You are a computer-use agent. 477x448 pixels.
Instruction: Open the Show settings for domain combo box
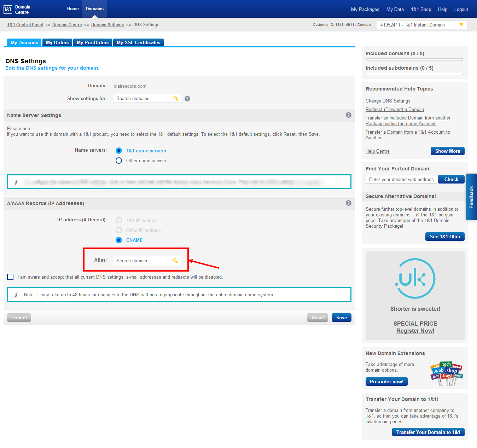(x=144, y=98)
